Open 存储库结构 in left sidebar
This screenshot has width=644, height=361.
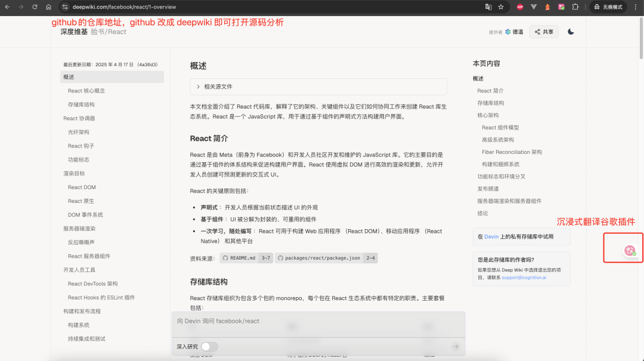click(81, 104)
